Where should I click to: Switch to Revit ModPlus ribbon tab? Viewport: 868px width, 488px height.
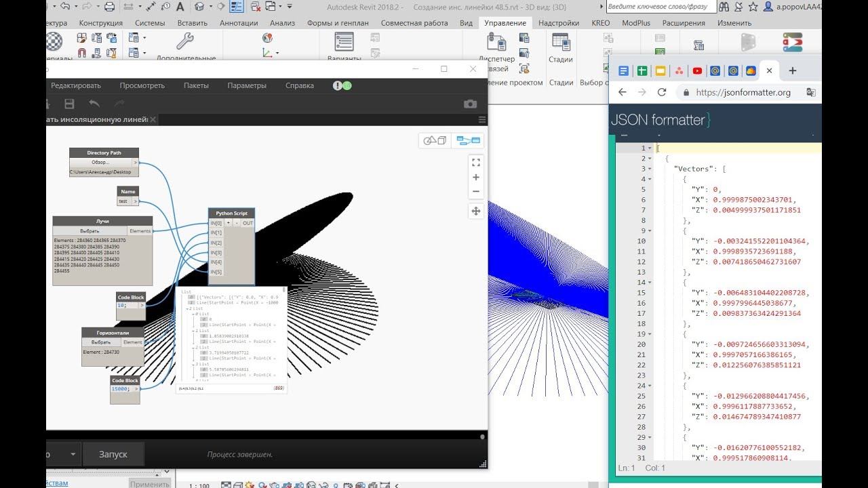[635, 22]
